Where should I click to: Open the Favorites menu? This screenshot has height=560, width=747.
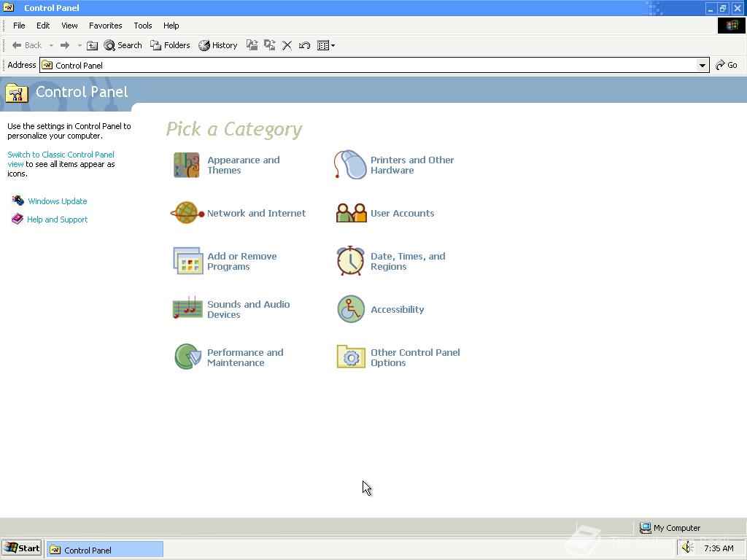tap(105, 26)
